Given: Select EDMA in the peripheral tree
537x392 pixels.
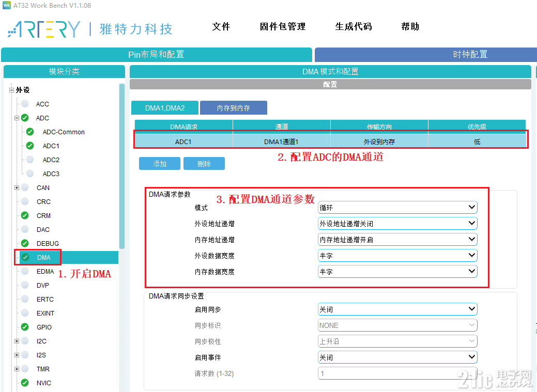Looking at the screenshot, I should (45, 272).
